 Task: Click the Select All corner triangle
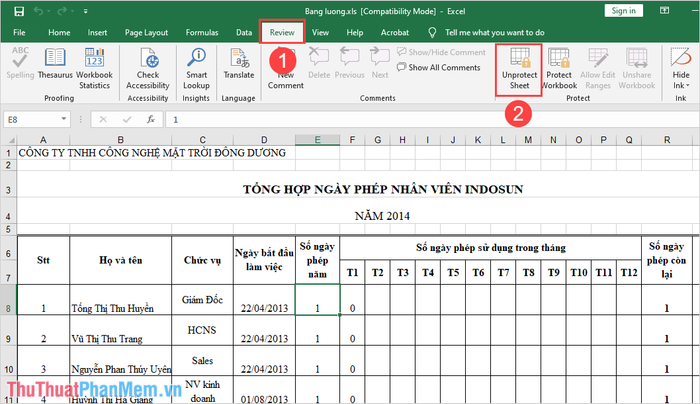click(x=11, y=140)
